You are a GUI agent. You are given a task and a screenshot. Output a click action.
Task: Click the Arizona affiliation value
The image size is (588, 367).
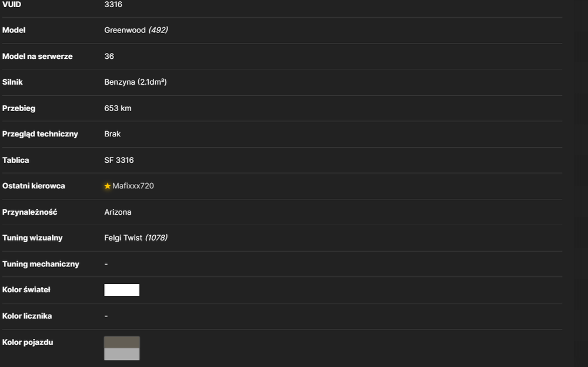tap(118, 212)
